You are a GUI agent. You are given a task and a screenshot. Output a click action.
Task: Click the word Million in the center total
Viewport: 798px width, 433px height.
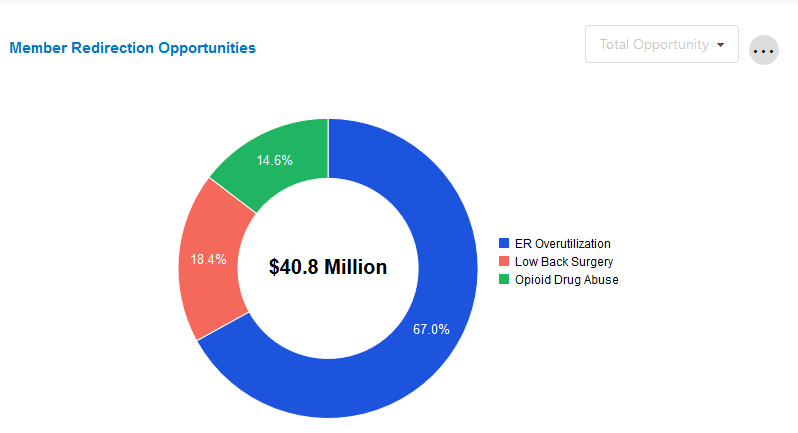(351, 267)
